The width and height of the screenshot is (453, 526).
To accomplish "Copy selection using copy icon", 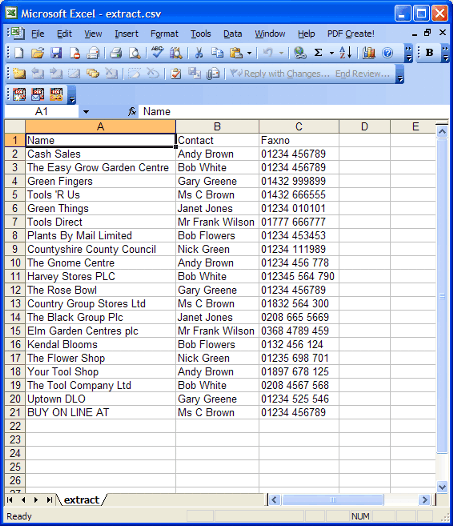I will coord(217,53).
